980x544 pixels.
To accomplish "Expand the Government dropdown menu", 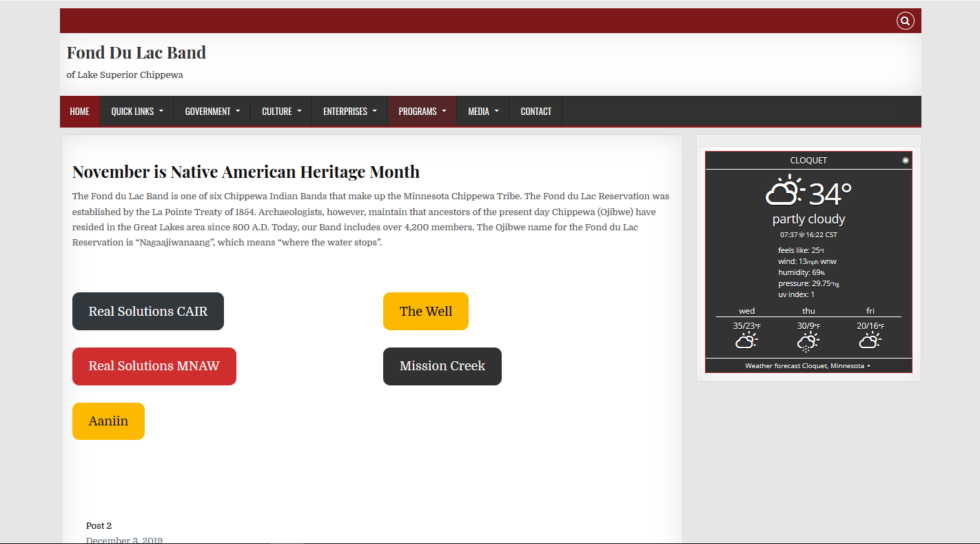I will pyautogui.click(x=212, y=112).
